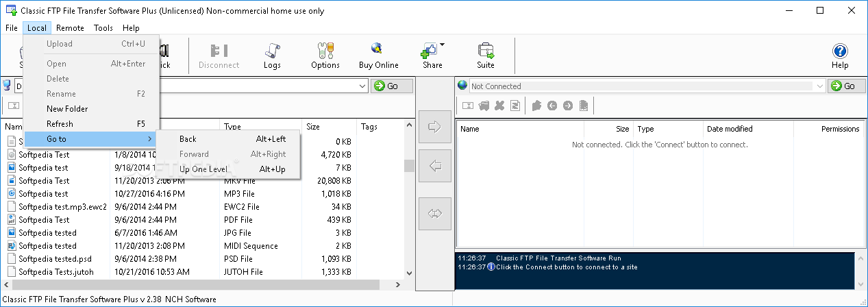Click the remote delete X icon
The image size is (868, 307).
[x=499, y=106]
